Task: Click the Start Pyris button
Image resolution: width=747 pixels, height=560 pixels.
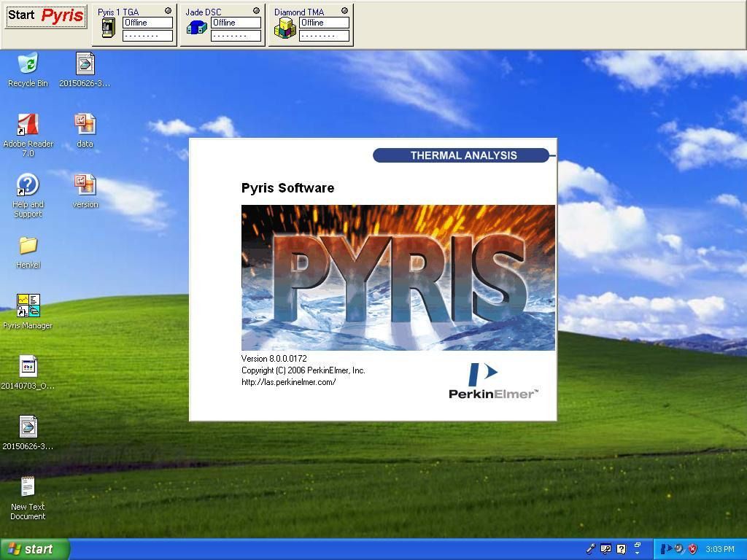Action: pos(45,16)
